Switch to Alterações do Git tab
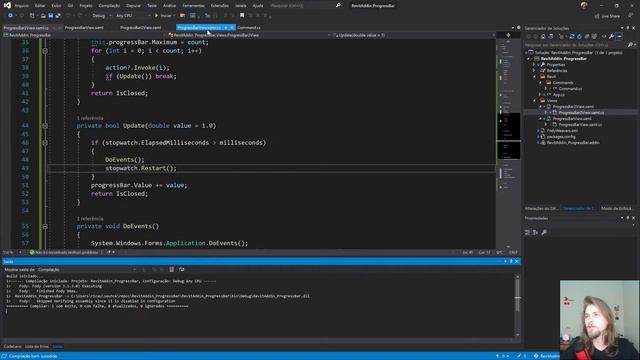This screenshot has height=360, width=640. tap(541, 209)
